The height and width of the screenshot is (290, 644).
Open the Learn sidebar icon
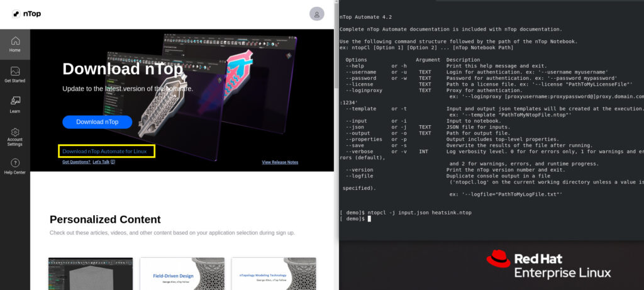(15, 101)
